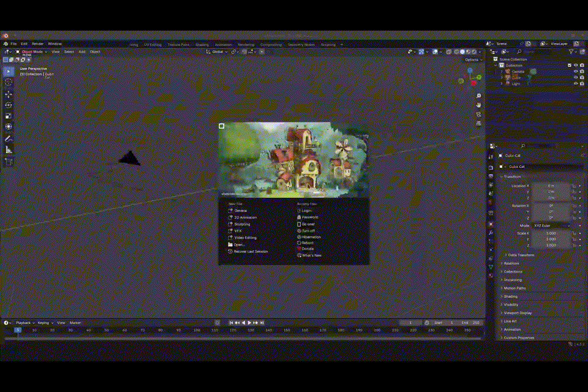Screen dimensions: 588x392
Task: Hide Collection with its eye icon
Action: pos(576,66)
